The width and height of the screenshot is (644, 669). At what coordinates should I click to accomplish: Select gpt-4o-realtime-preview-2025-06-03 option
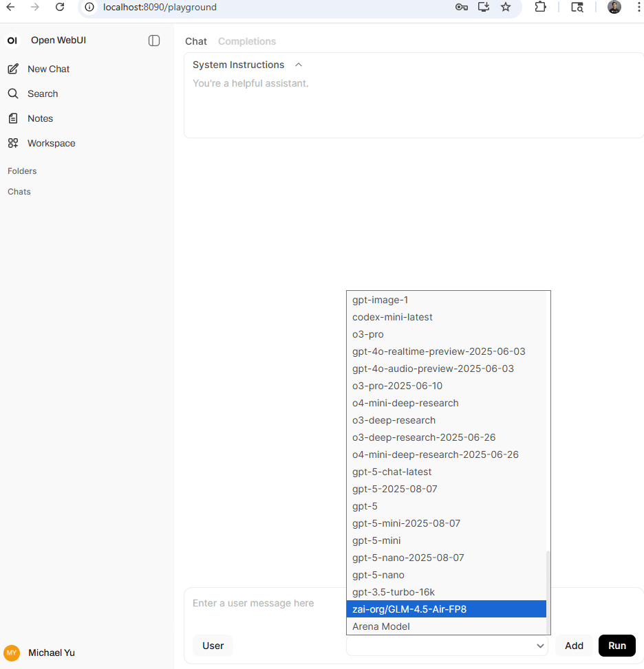click(447, 351)
